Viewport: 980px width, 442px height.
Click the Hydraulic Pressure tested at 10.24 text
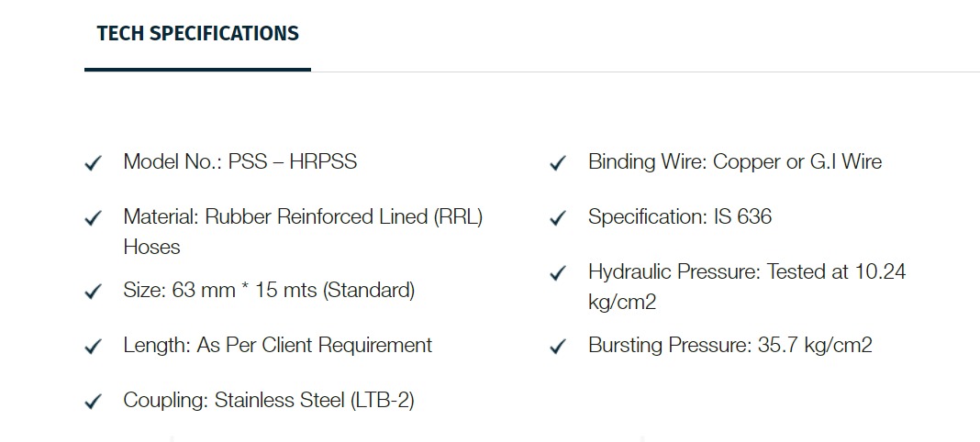coord(747,286)
